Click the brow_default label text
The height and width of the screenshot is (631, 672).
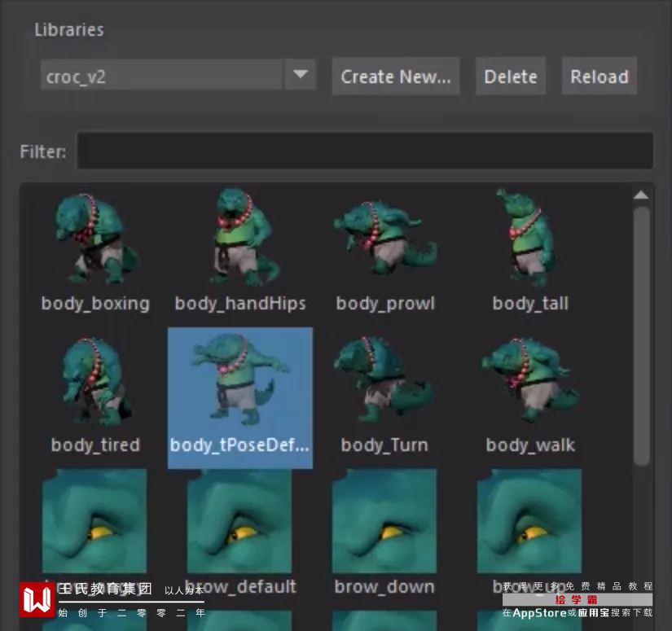click(240, 586)
